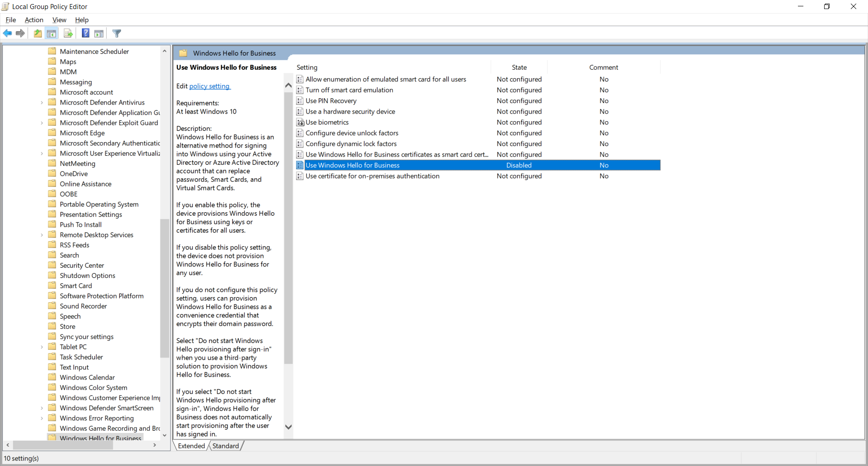Screen dimensions: 868x466
Task: Toggle Show/Hide Action Pane toolbar icon
Action: coord(99,33)
